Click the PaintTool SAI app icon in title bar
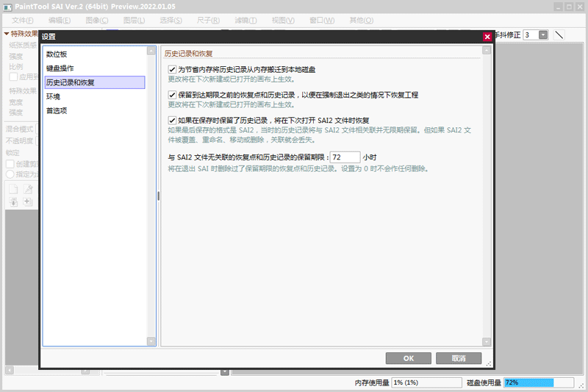Image resolution: width=588 pixels, height=392 pixels. coord(7,6)
